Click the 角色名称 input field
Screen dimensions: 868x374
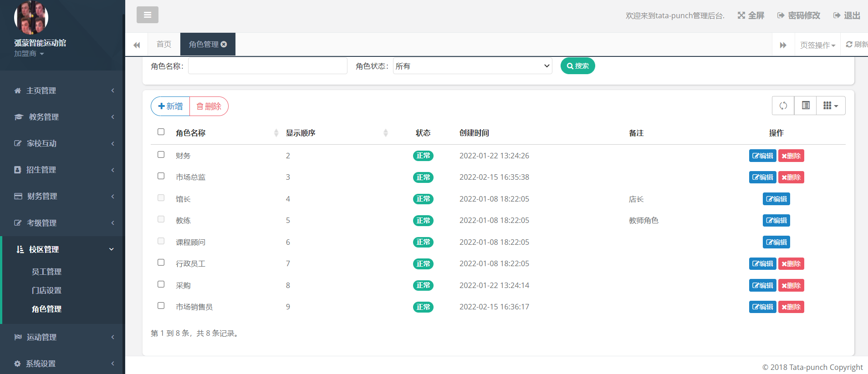pos(267,66)
